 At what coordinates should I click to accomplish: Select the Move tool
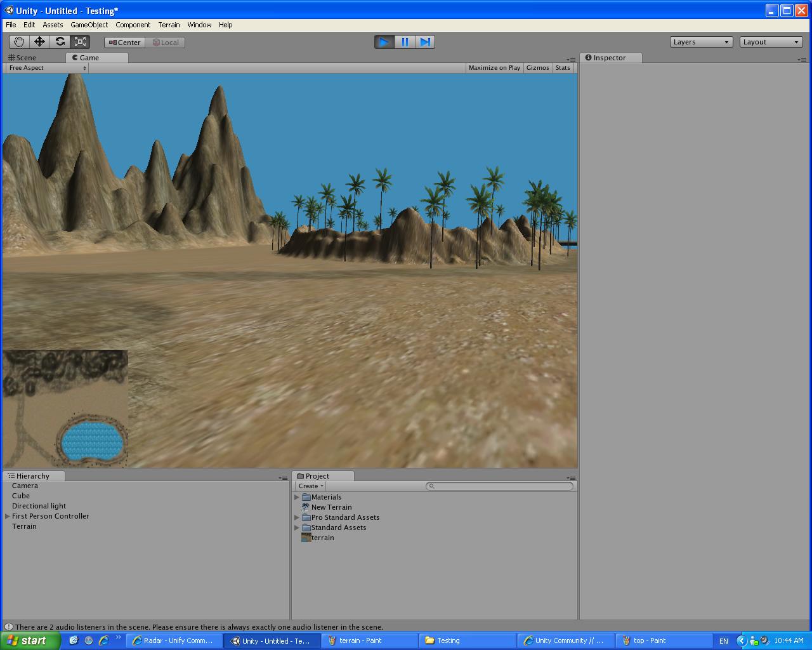click(x=39, y=42)
